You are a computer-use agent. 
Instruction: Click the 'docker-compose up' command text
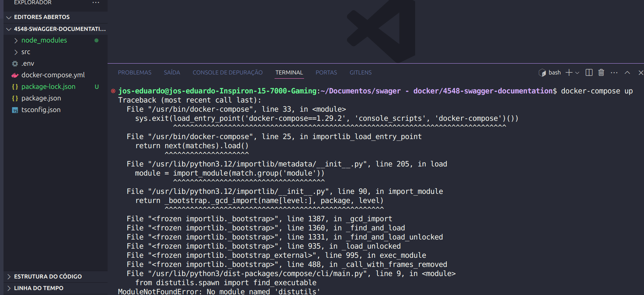click(x=597, y=91)
